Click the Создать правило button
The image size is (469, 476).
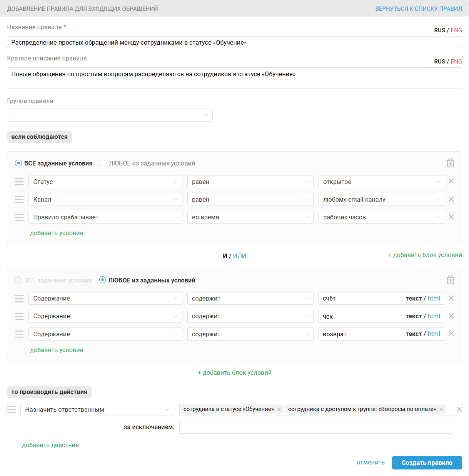coord(427,463)
